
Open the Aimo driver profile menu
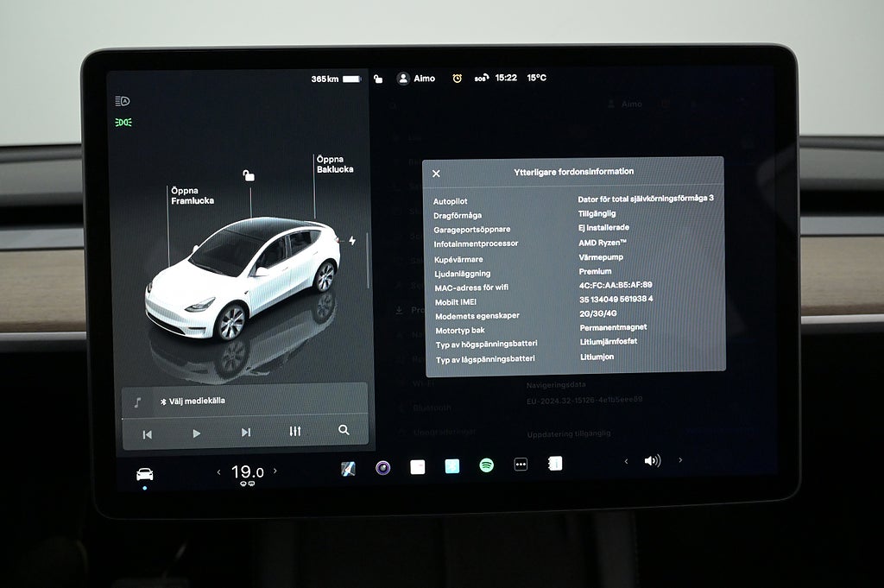click(416, 79)
